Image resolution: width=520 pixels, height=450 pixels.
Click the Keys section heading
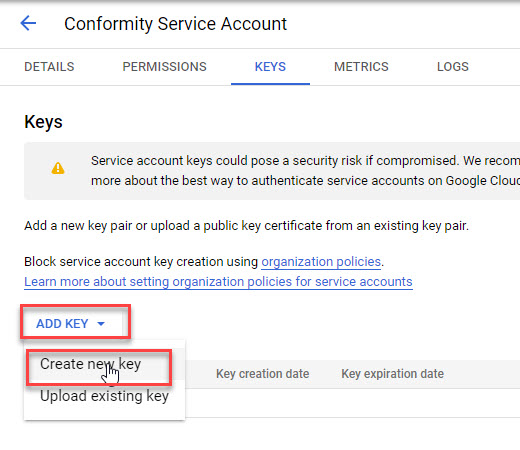tap(43, 122)
